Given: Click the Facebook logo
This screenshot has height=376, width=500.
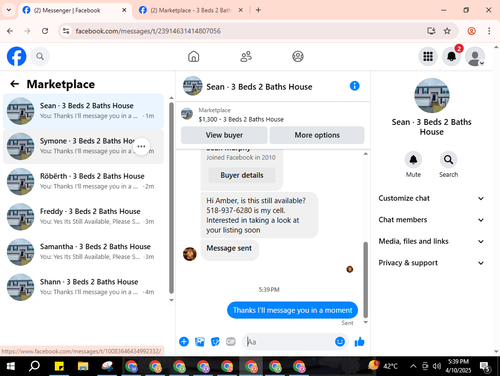Looking at the screenshot, I should 16,56.
